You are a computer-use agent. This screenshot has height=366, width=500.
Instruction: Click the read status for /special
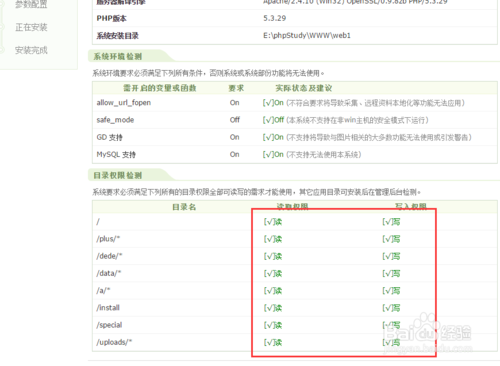(273, 325)
